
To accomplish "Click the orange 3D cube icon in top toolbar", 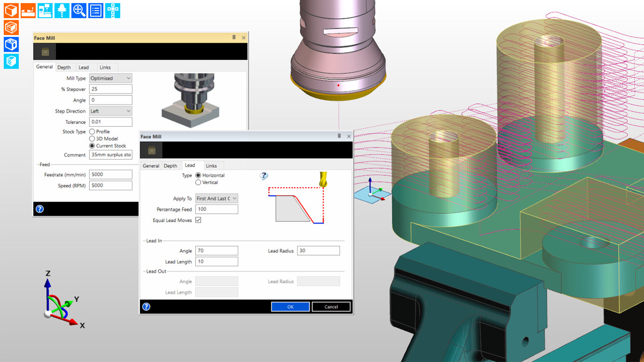I will point(11,11).
